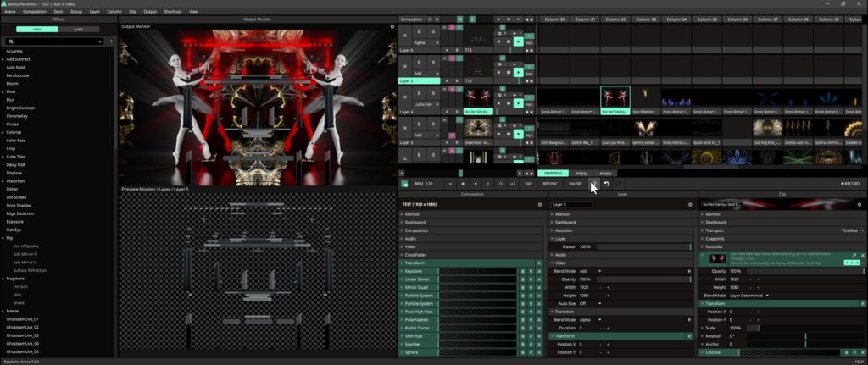Clear Layer 5 with its X button
The image size is (868, 365).
click(405, 66)
